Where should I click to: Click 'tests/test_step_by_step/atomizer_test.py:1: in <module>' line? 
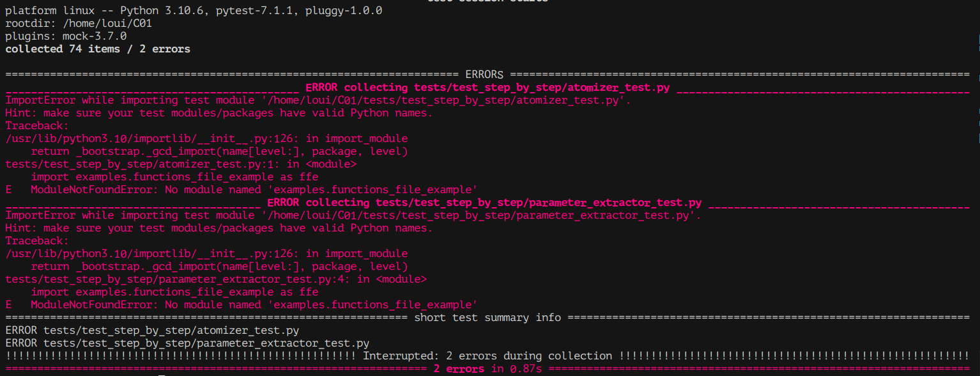coord(181,164)
